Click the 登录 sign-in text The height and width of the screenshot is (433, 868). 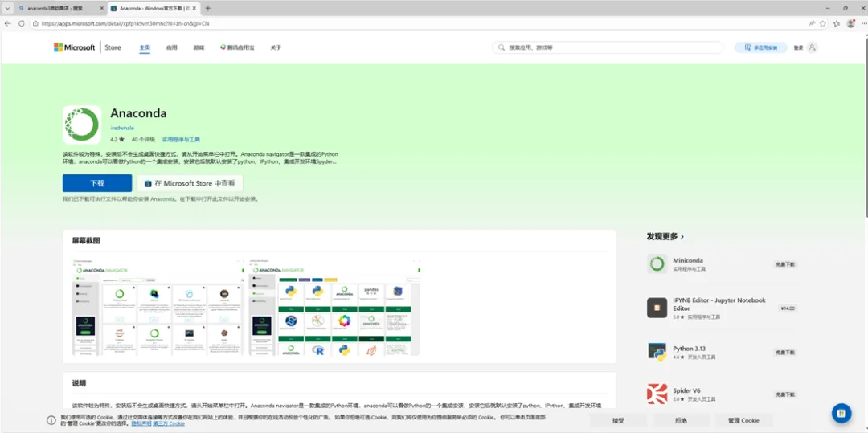(798, 47)
